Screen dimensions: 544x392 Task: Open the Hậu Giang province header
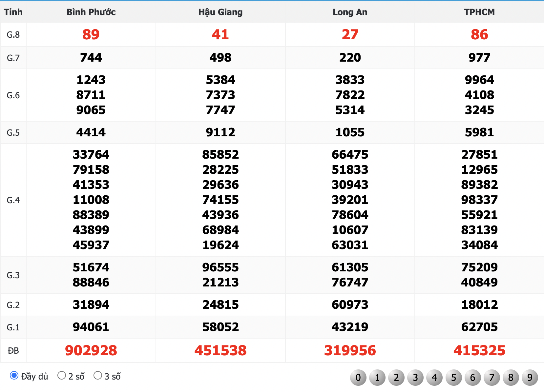(220, 12)
